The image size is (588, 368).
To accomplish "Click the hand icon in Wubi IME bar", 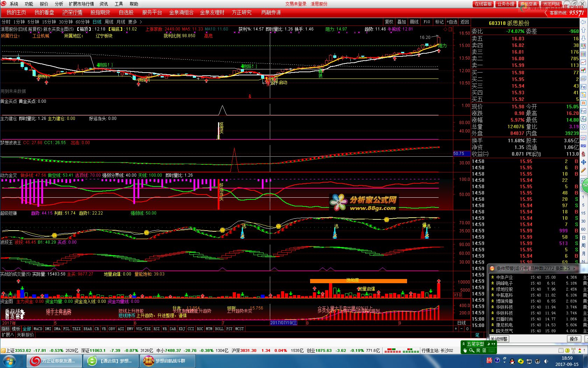I will pos(465,350).
